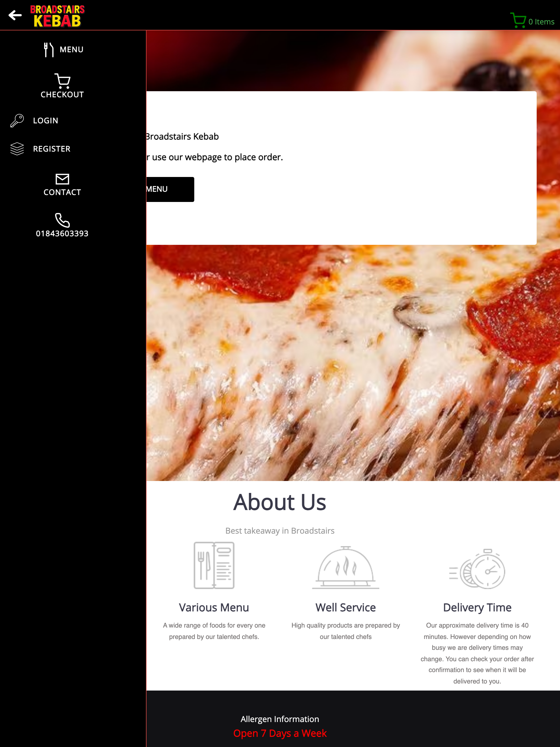560x747 pixels.
Task: Click the checkout cart icon in sidebar
Action: pos(62,81)
